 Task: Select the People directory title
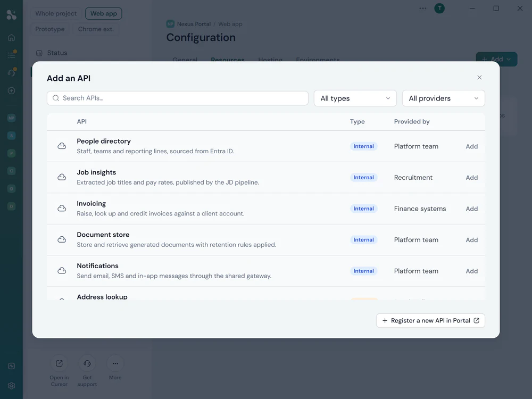(104, 141)
